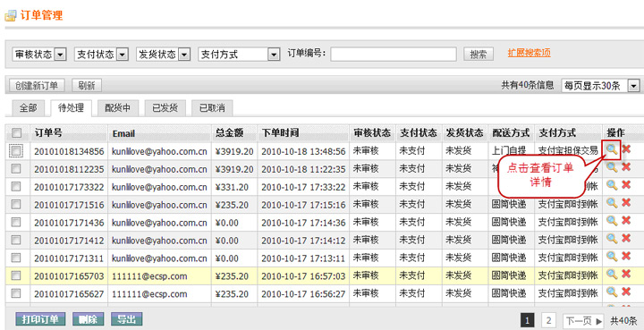Remove order 20101017171516 with red X
The width and height of the screenshot is (644, 330).
pos(626,203)
